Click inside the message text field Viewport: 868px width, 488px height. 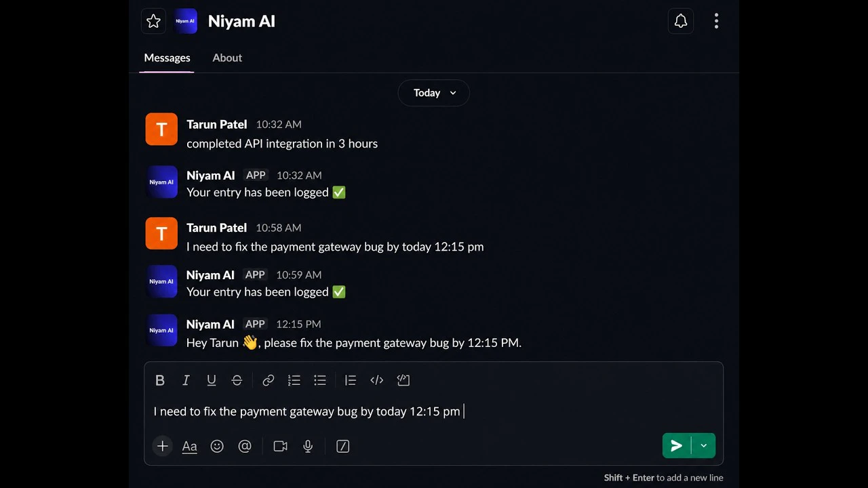434,411
